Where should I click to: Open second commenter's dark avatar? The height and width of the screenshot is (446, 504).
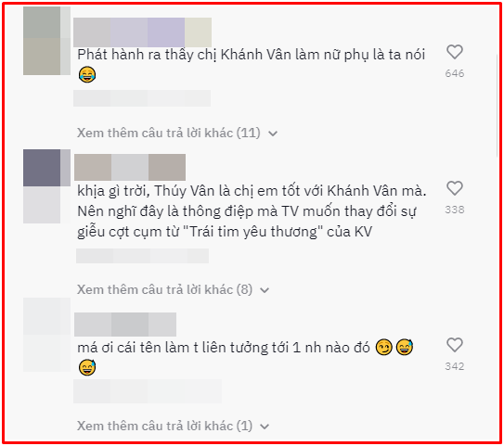[47, 186]
